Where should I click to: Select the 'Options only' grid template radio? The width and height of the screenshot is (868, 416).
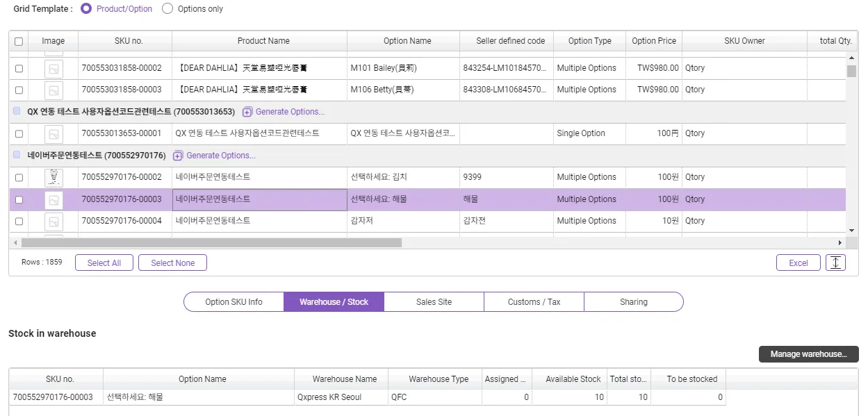click(x=167, y=9)
